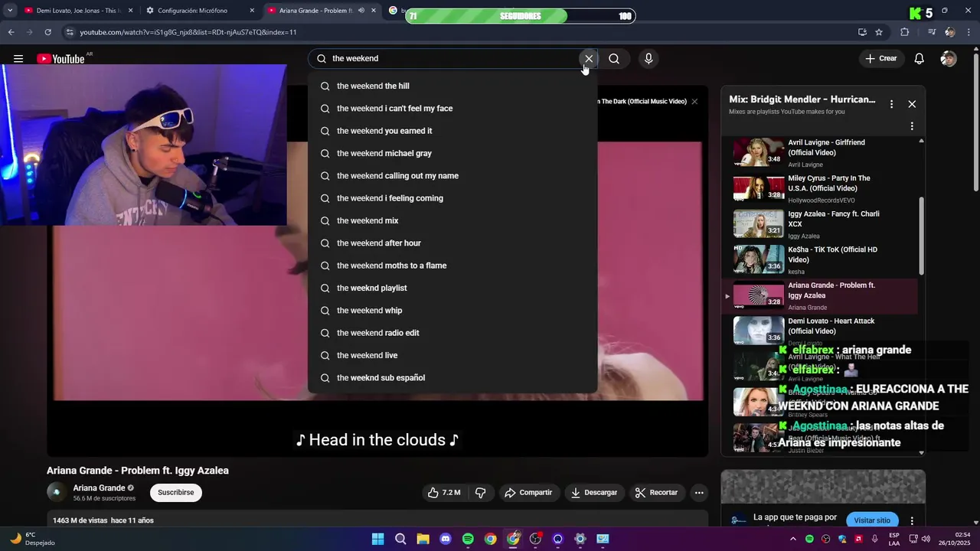980x551 pixels.
Task: Open browser extensions puzzle icon
Action: (x=905, y=32)
